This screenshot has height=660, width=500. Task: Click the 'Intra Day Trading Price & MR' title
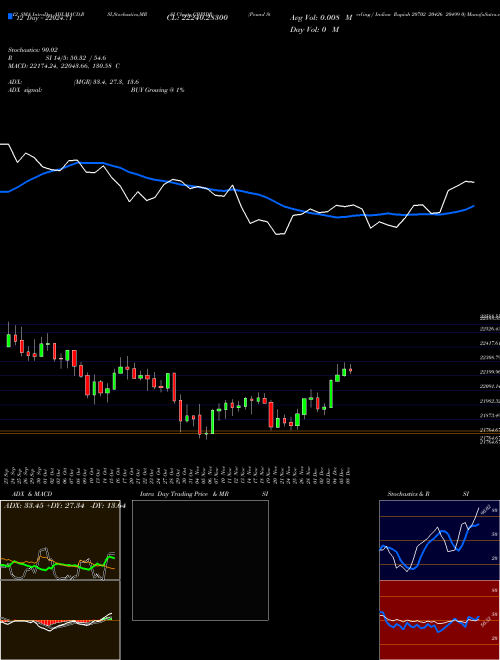coord(184,494)
